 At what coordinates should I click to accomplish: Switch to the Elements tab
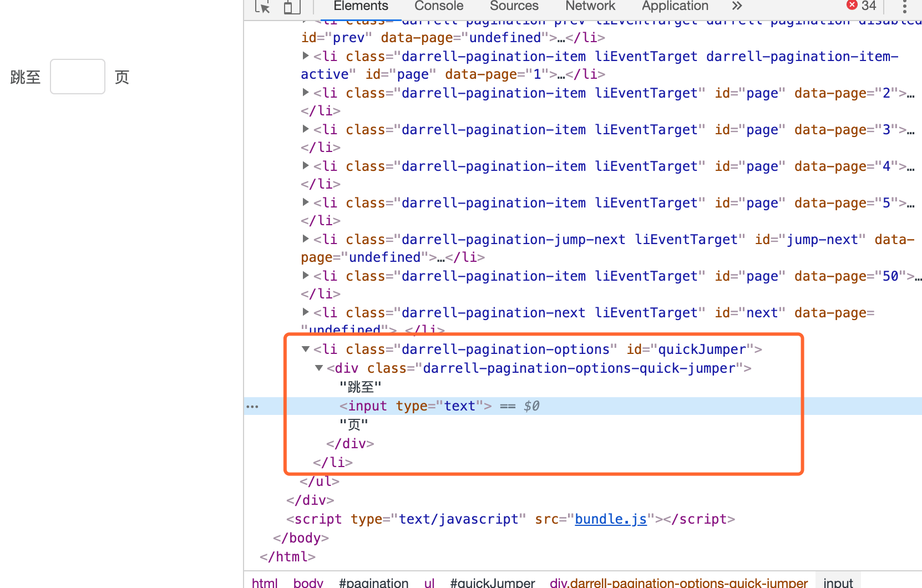361,6
